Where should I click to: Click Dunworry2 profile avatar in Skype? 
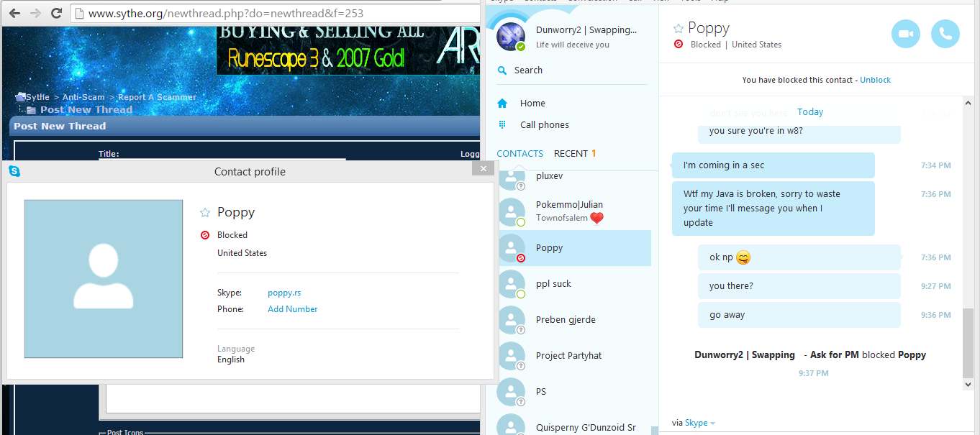click(x=512, y=36)
